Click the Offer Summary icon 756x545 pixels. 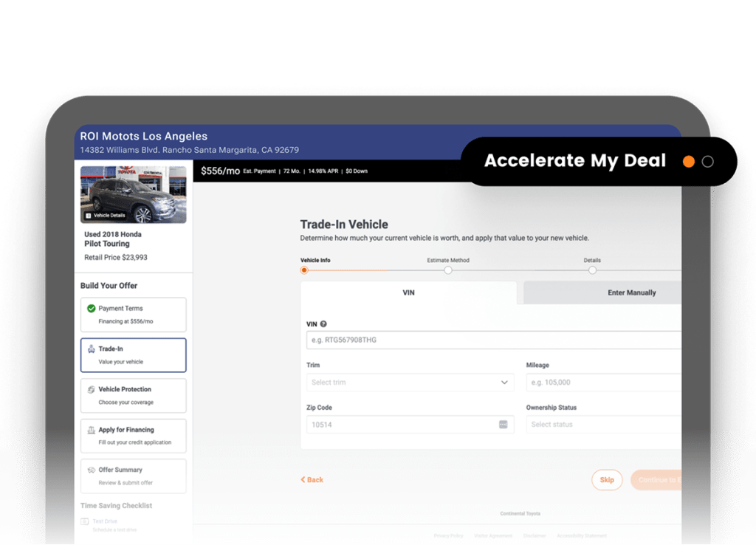point(92,470)
